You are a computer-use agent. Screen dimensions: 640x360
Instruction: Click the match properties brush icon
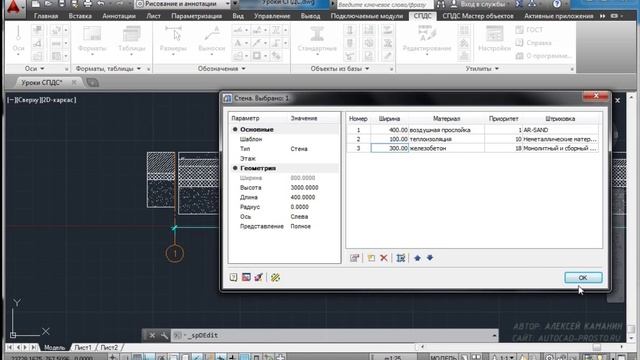[x=258, y=278]
